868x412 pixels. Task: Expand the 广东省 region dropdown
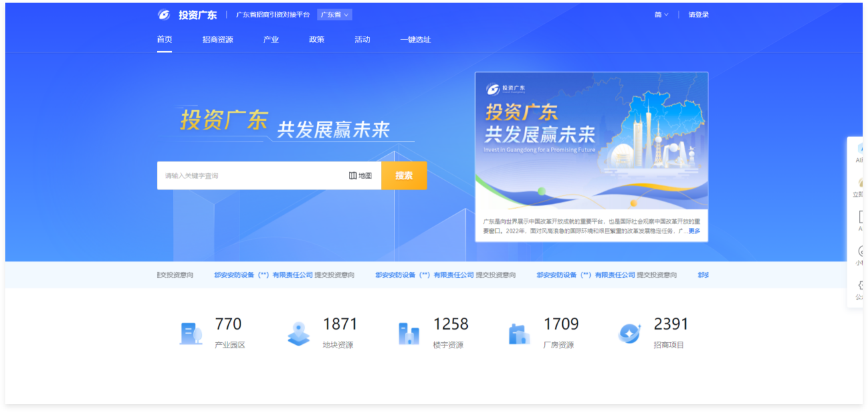pos(334,15)
